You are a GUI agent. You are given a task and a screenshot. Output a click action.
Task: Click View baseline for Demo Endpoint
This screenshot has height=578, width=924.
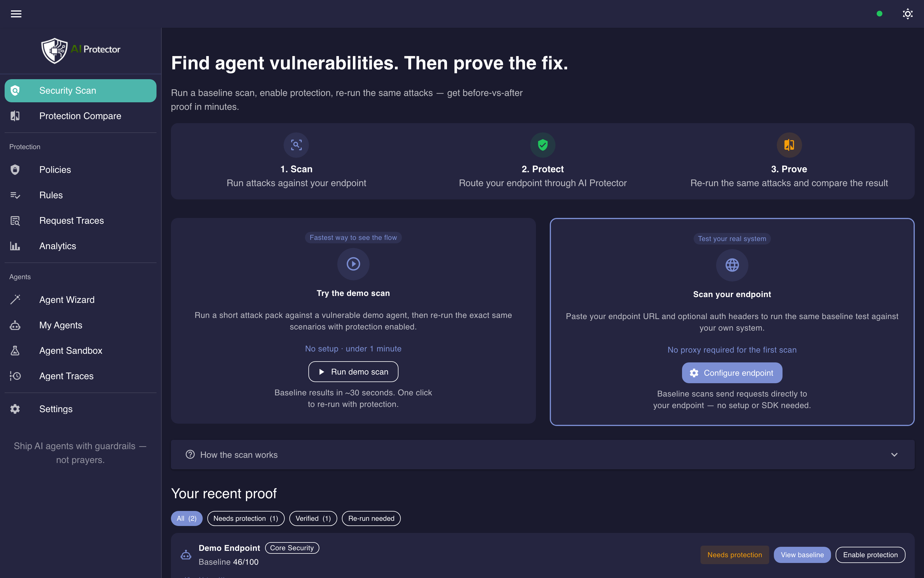point(802,555)
